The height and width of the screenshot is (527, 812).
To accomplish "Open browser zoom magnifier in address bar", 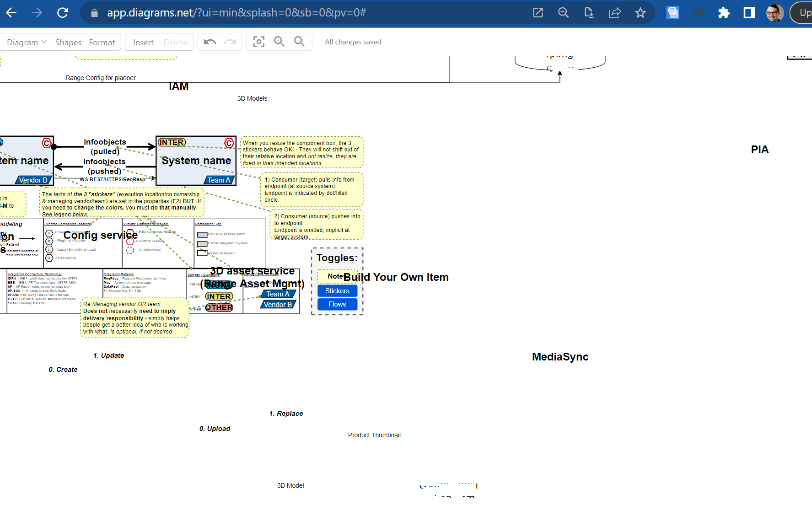I will (564, 13).
